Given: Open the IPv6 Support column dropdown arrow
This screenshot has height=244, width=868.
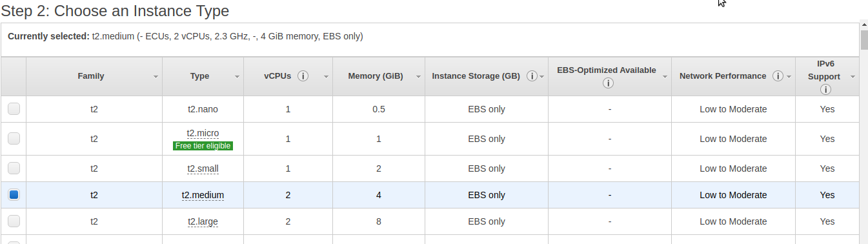Looking at the screenshot, I should 853,77.
